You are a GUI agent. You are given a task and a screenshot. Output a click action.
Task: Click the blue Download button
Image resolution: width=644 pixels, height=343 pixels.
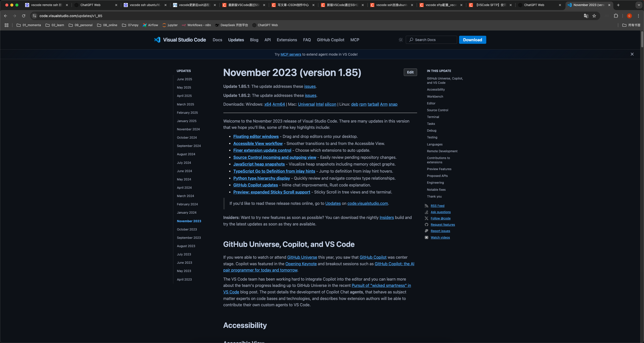[x=472, y=40]
